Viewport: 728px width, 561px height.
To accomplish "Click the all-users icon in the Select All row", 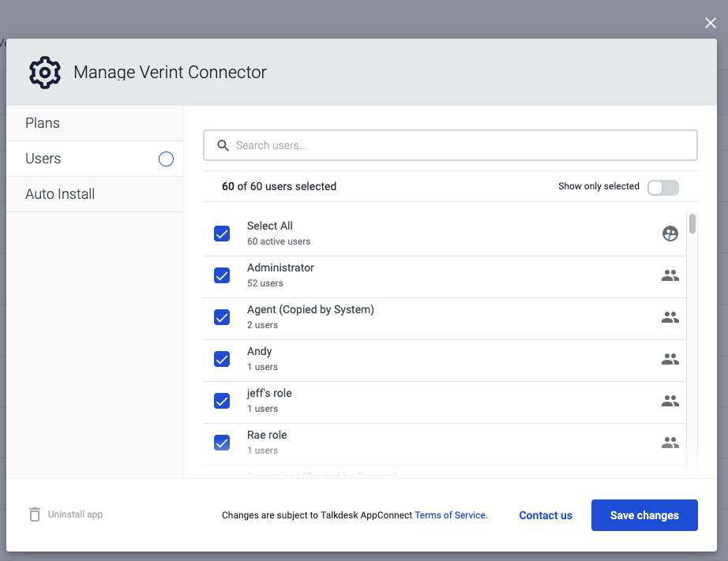I will (x=670, y=234).
